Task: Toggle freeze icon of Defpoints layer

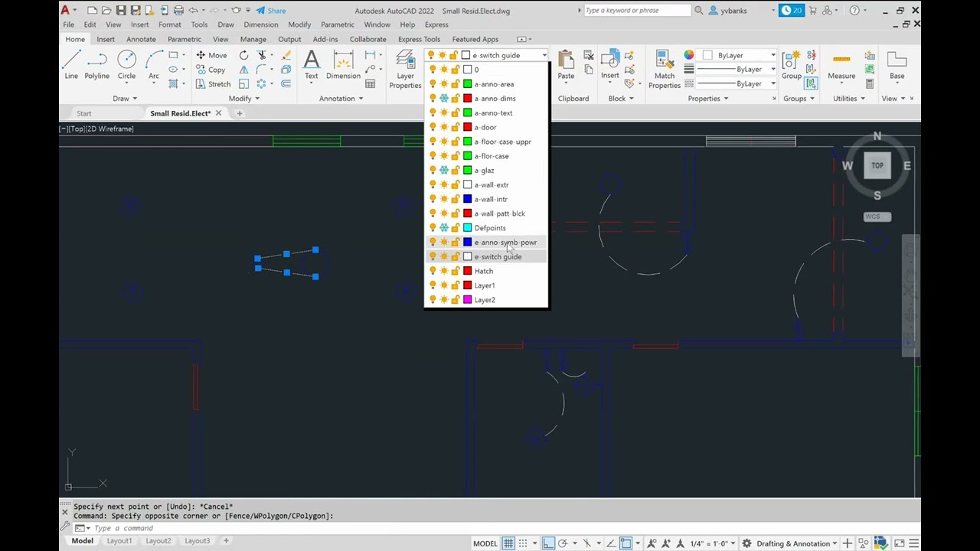Action: [x=444, y=227]
